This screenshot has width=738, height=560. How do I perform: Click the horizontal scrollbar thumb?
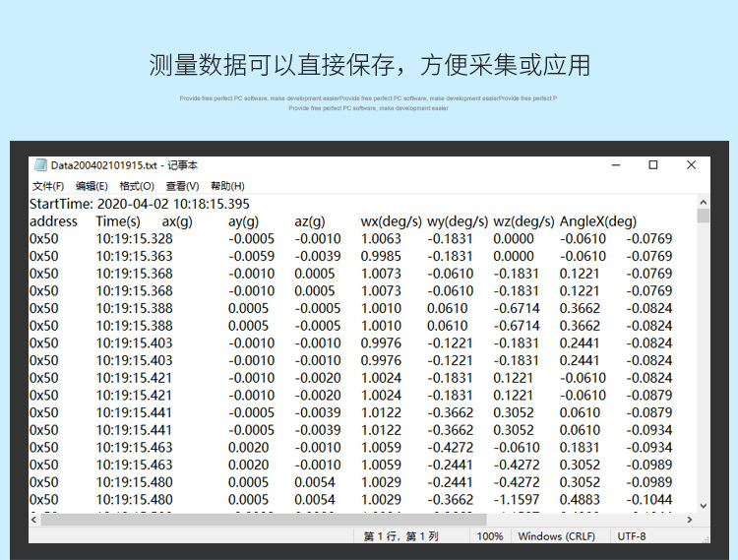(x=264, y=520)
